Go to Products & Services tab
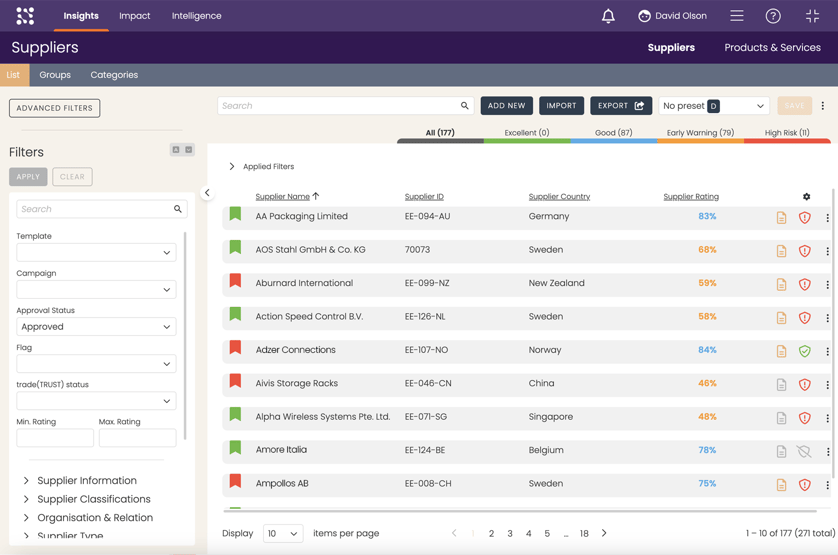838x555 pixels. point(772,48)
